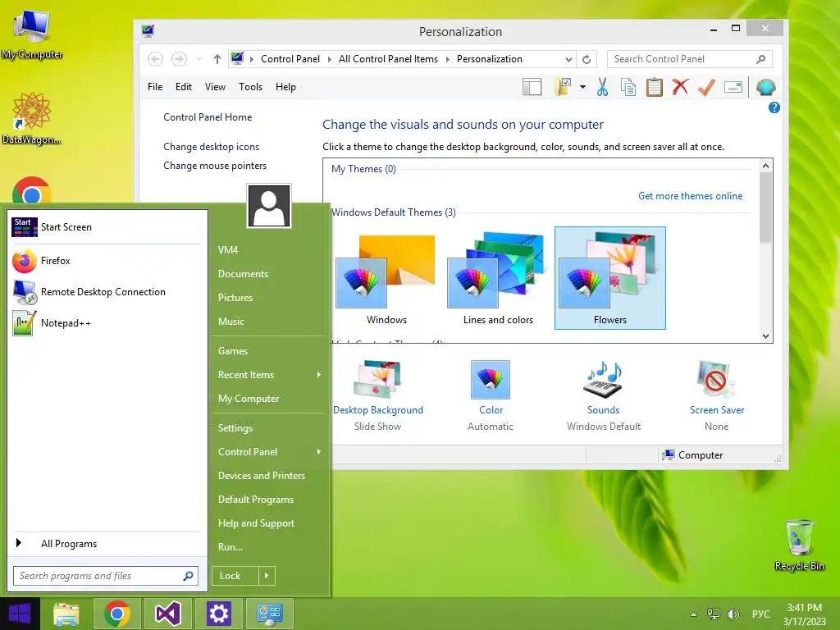Open Visual Studio from taskbar
840x630 pixels.
point(167,614)
